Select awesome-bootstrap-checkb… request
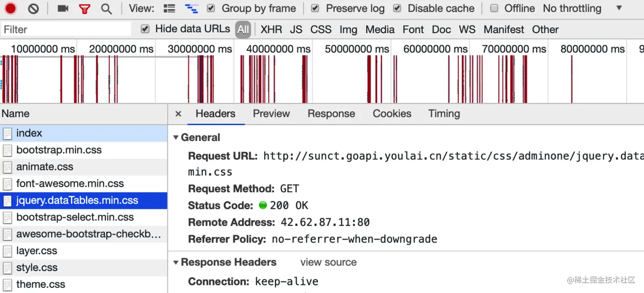Screen dimensions: 644x293 (83, 234)
